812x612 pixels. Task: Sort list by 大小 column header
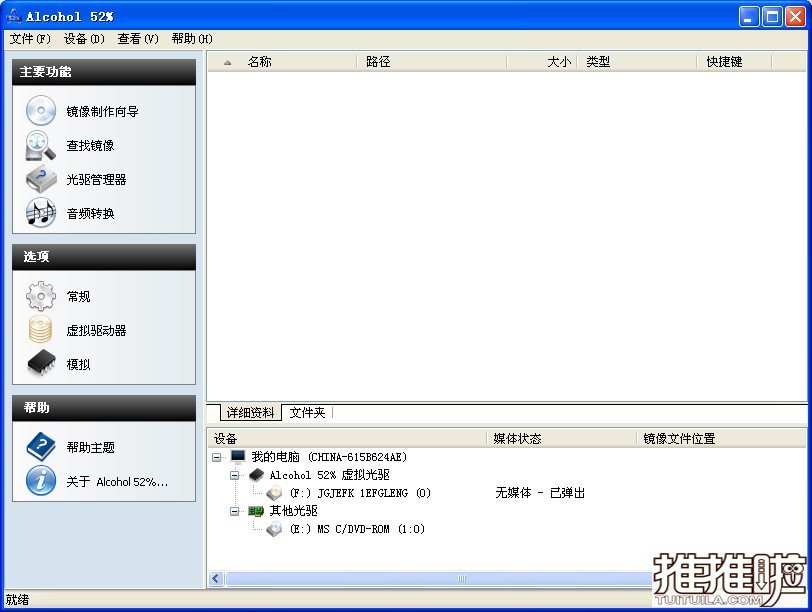pos(558,62)
